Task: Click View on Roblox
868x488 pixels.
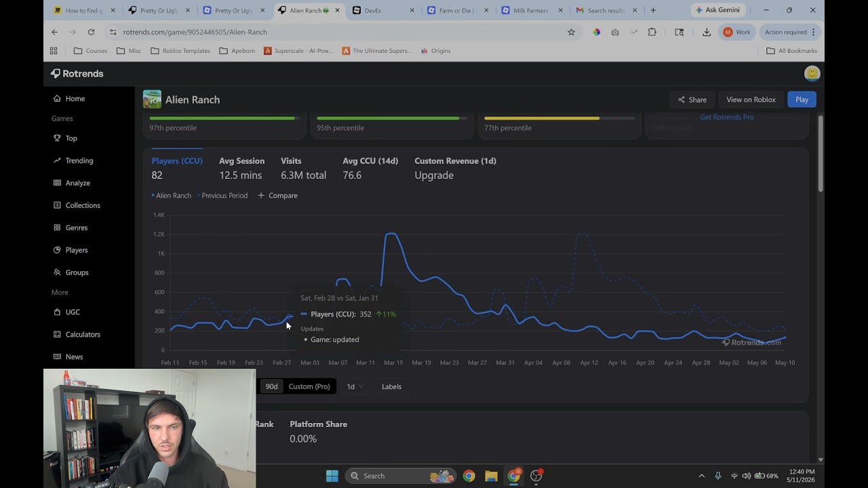Action: pos(751,100)
